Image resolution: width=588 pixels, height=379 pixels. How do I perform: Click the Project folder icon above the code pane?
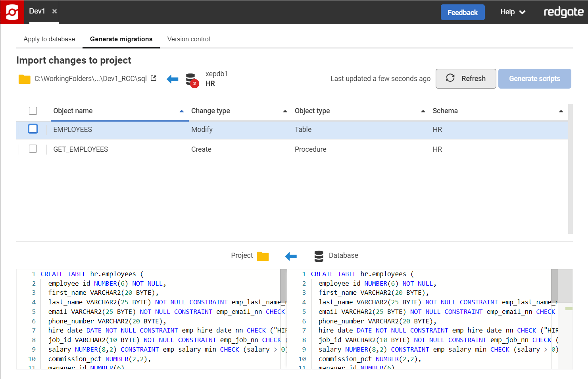(263, 256)
